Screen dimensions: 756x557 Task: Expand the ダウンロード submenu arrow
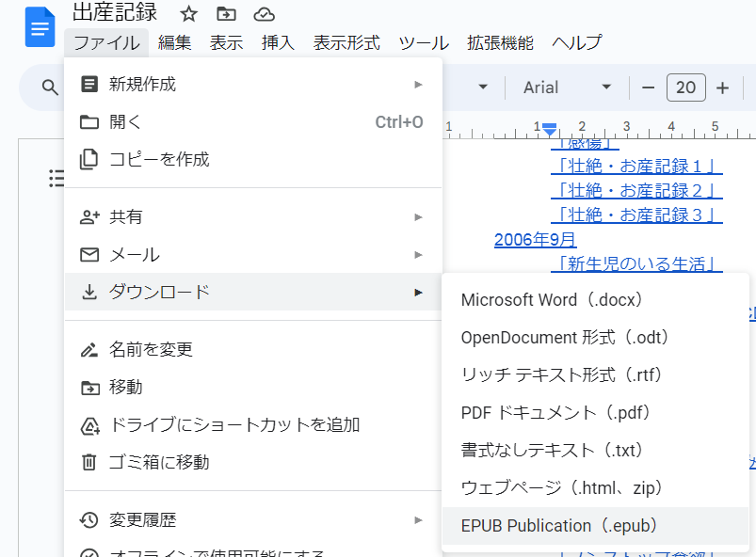pyautogui.click(x=419, y=292)
